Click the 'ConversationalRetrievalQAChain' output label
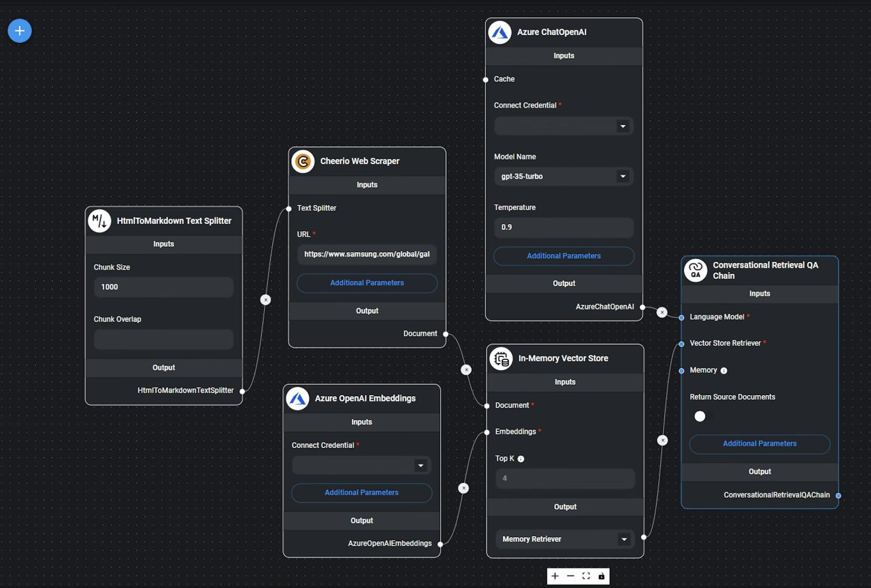The height and width of the screenshot is (588, 871). click(777, 495)
